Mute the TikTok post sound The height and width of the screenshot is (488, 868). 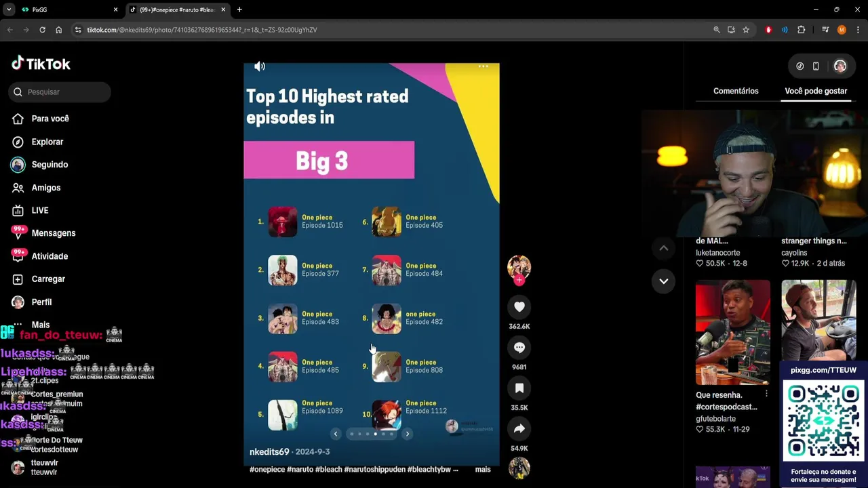click(260, 66)
